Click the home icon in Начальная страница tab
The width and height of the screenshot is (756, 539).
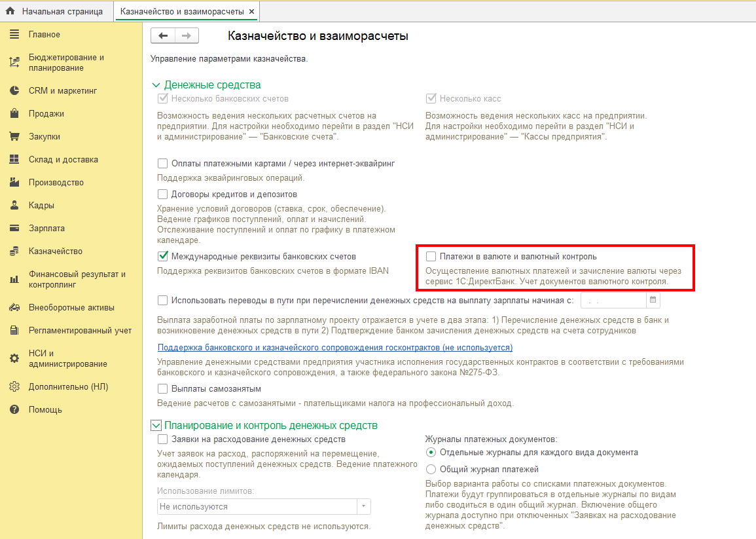pos(10,10)
